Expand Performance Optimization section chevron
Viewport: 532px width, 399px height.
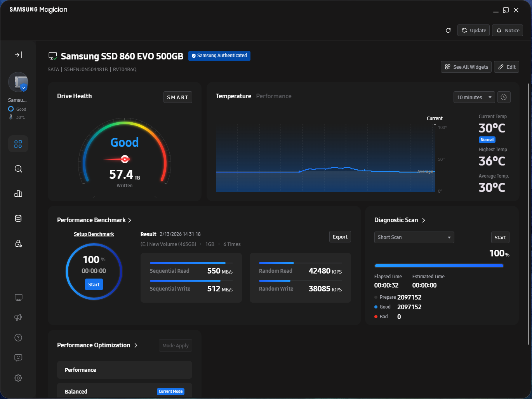(x=136, y=345)
